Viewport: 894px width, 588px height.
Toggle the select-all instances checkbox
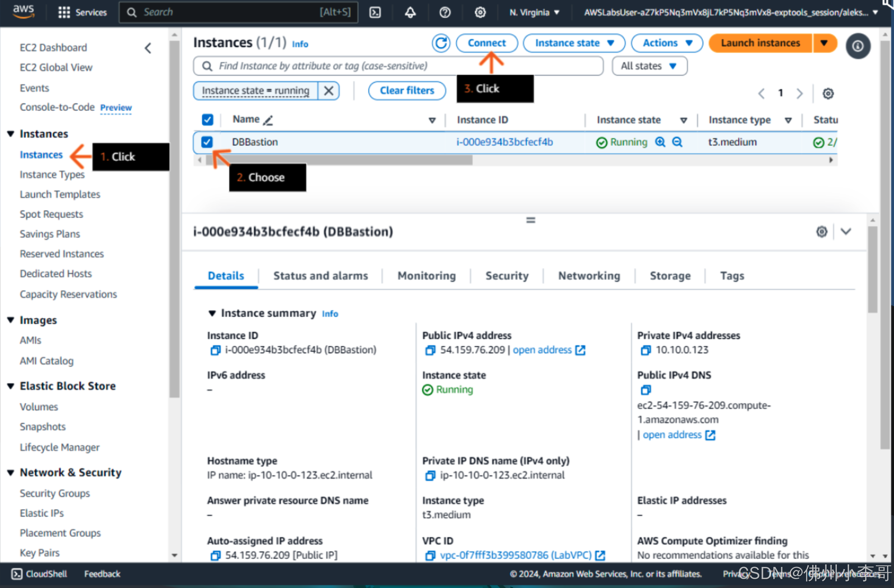(207, 120)
